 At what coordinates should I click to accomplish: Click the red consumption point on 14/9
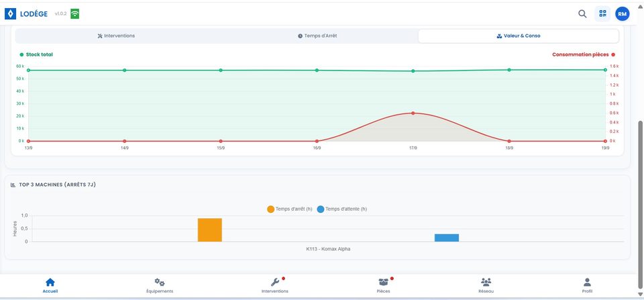click(125, 141)
